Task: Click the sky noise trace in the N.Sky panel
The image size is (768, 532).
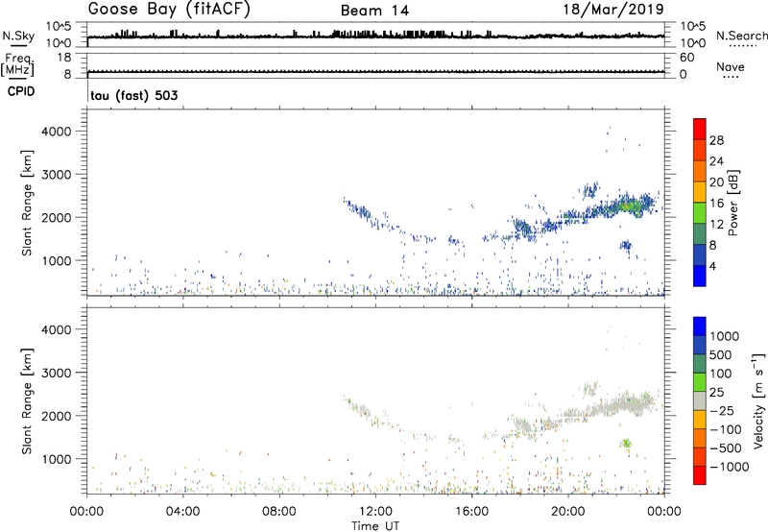Action: coord(375,36)
